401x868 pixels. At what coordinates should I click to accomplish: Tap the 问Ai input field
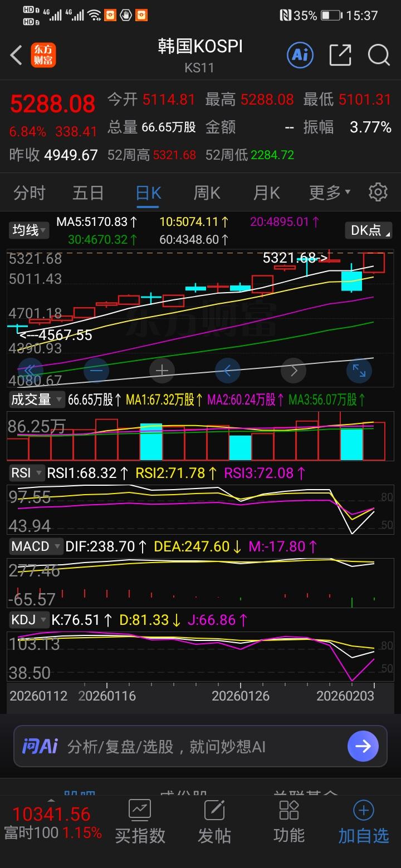click(200, 746)
